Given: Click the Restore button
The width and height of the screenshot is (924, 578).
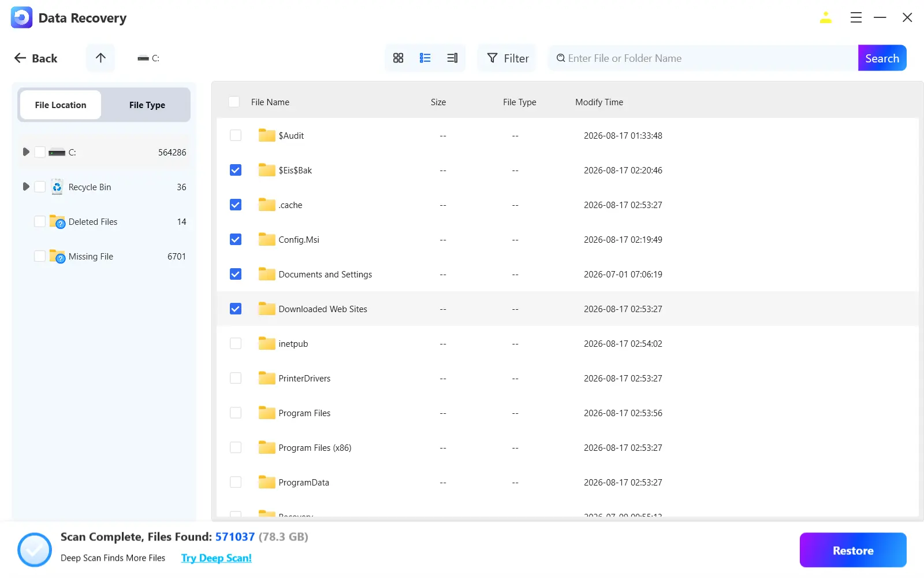Looking at the screenshot, I should coord(853,550).
